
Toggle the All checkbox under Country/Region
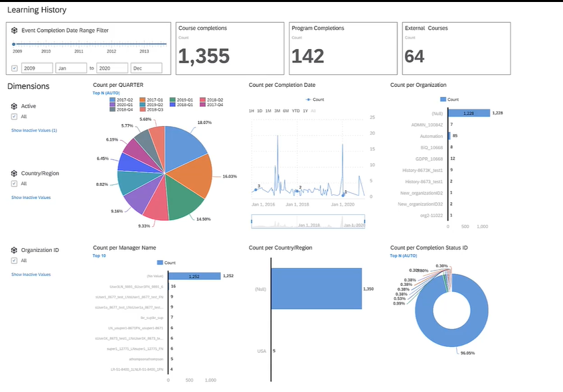click(15, 183)
